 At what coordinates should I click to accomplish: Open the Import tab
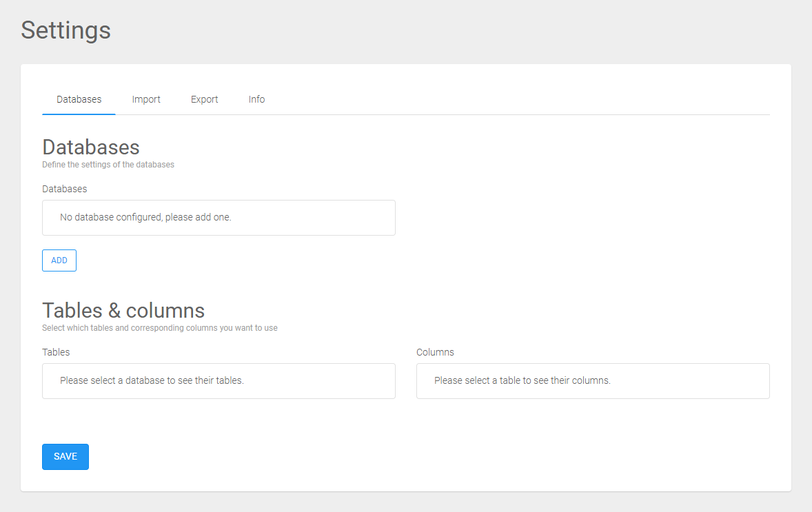pyautogui.click(x=146, y=99)
